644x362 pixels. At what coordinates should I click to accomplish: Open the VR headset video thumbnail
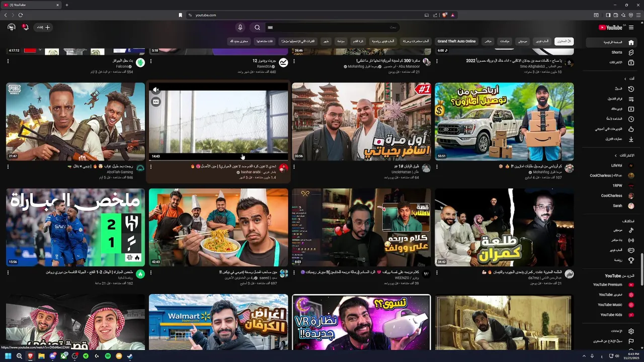pos(361,322)
